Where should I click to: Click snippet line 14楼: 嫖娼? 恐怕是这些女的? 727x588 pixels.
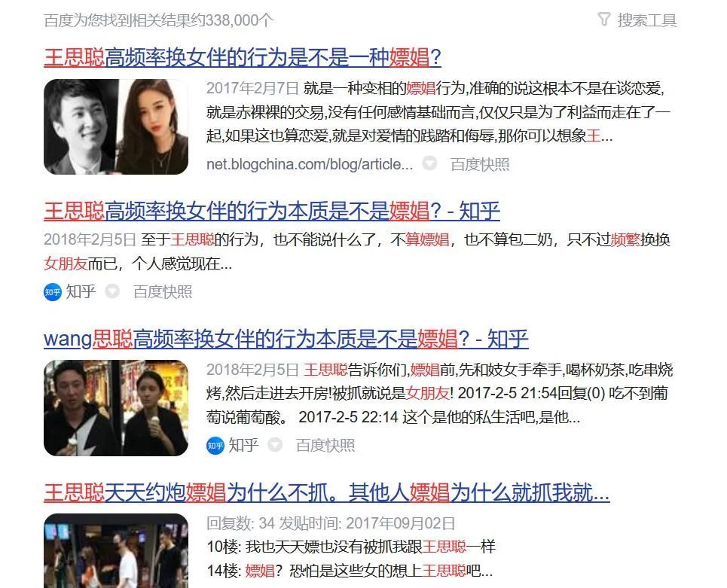pos(350,571)
